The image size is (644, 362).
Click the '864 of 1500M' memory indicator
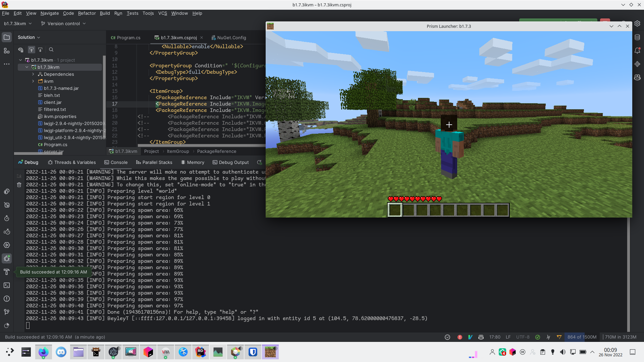click(582, 337)
